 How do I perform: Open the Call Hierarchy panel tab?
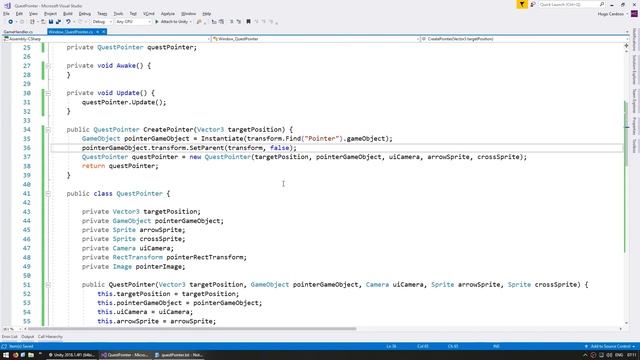50,337
